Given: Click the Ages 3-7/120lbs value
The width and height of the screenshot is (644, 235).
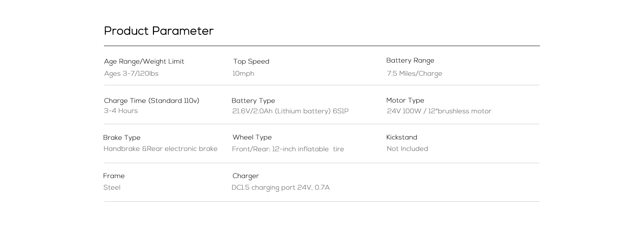Looking at the screenshot, I should tap(131, 74).
